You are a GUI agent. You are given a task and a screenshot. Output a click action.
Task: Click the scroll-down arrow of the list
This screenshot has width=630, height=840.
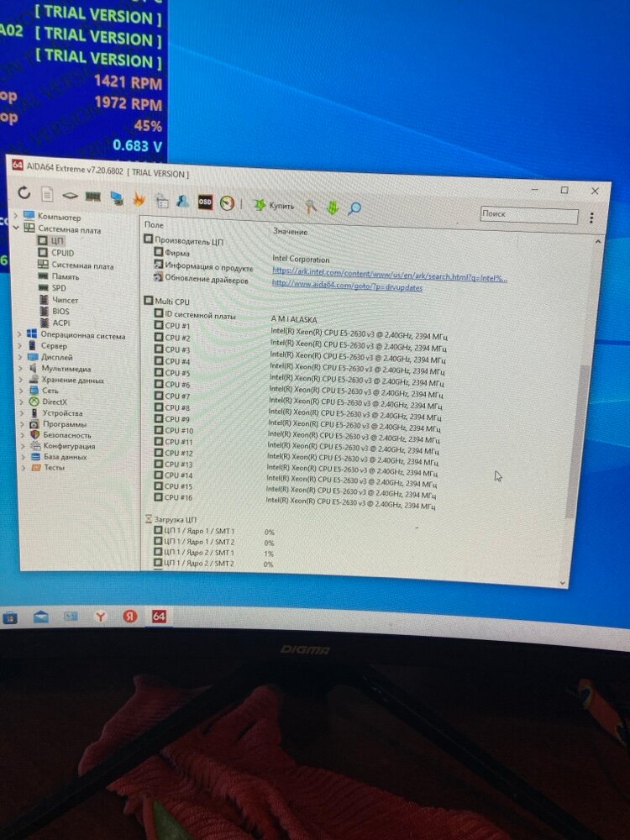coord(563,582)
